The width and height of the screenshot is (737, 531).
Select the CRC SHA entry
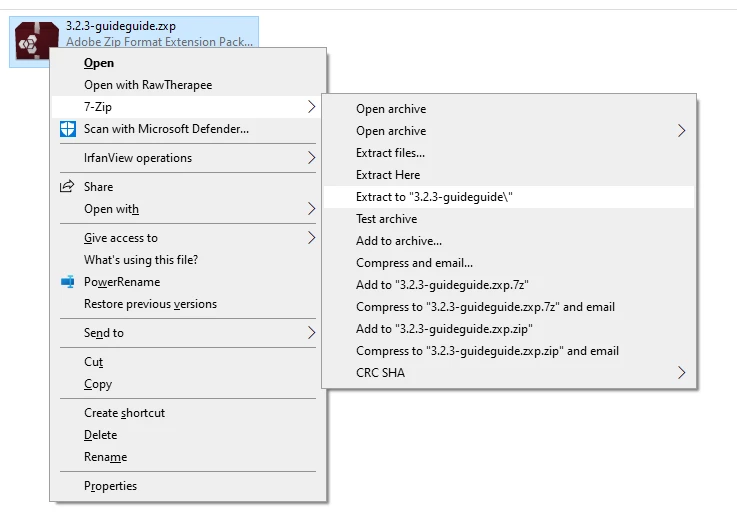509,373
